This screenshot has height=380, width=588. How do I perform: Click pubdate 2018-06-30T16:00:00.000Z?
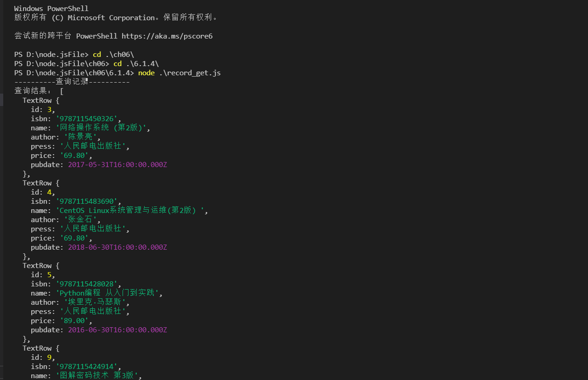[118, 247]
